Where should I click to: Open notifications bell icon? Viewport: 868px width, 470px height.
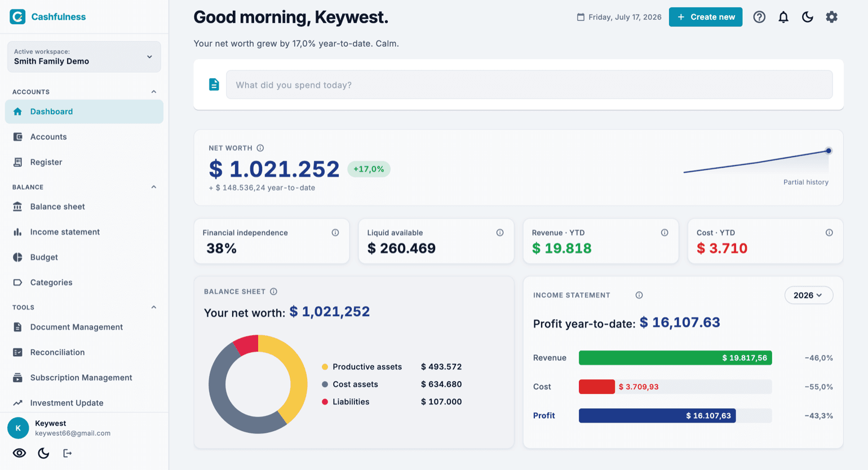(x=783, y=17)
